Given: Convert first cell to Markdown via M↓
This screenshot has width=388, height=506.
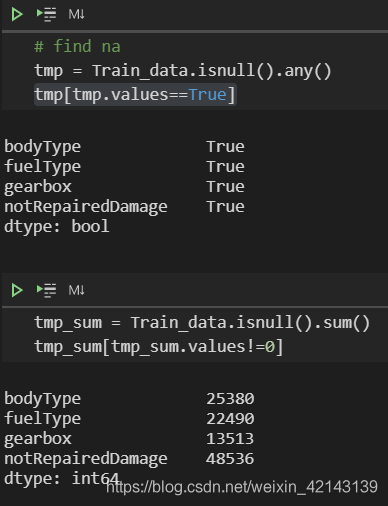Looking at the screenshot, I should click(76, 14).
